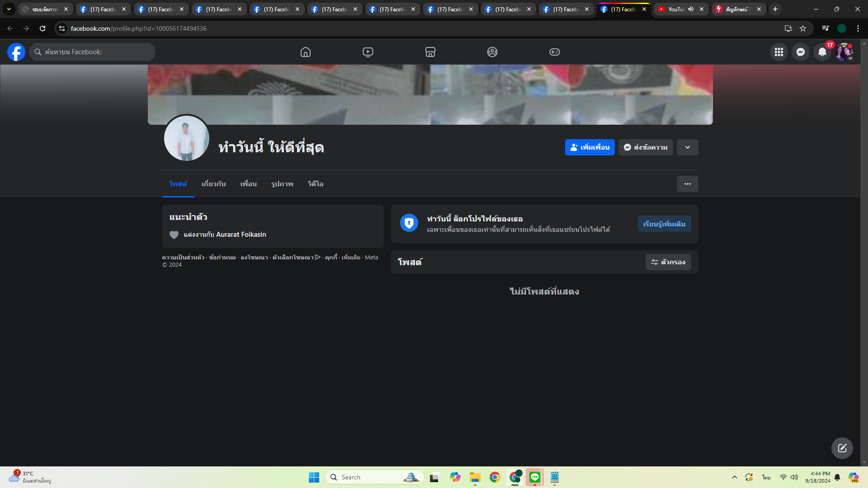Open the Messenger icon
The width and height of the screenshot is (868, 488).
801,52
